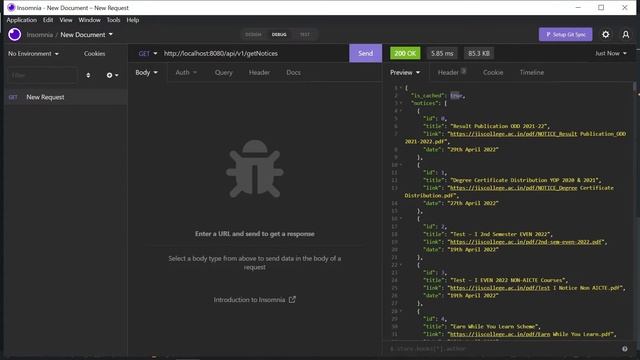The width and height of the screenshot is (640, 360).
Task: Switch to the Query tab
Action: pos(224,72)
